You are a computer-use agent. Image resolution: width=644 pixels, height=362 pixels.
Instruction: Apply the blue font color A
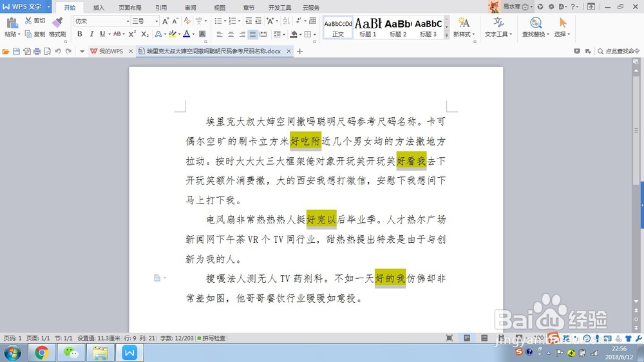point(187,34)
